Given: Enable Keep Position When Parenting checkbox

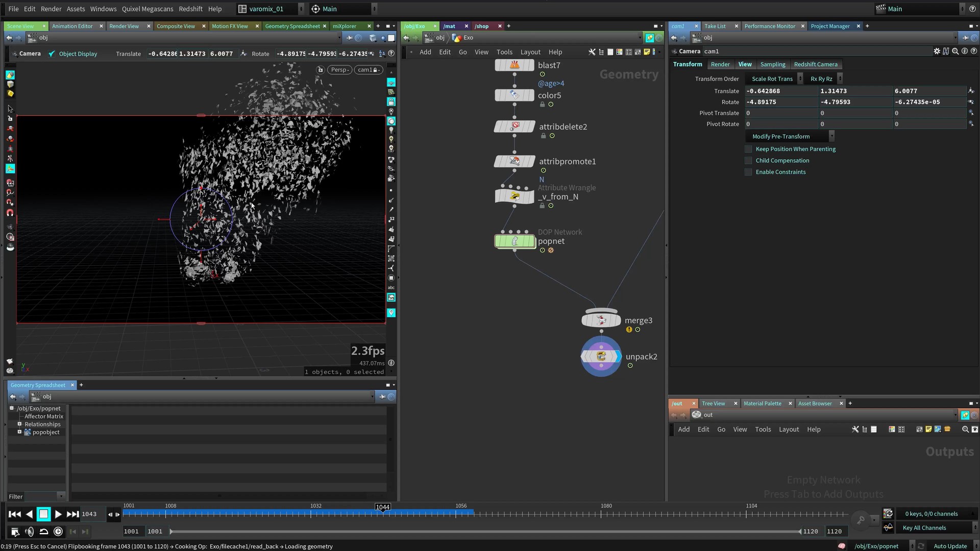Looking at the screenshot, I should tap(748, 149).
